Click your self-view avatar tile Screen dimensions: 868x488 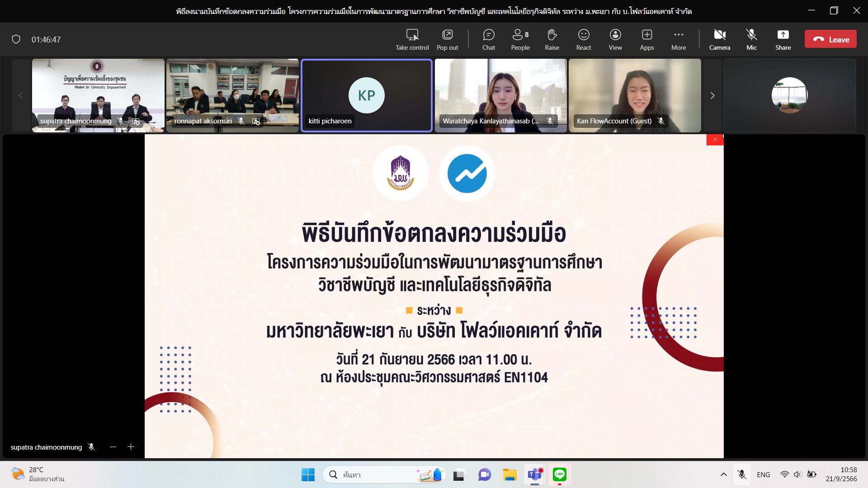(x=790, y=95)
